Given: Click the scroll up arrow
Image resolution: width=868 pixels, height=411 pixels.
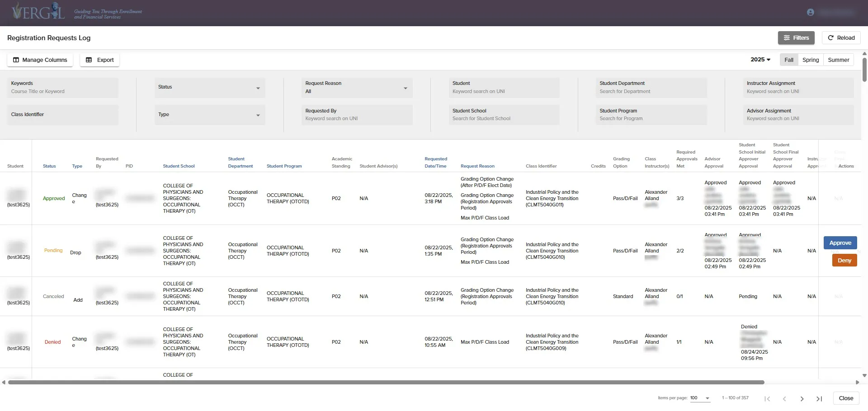Looking at the screenshot, I should (864, 54).
